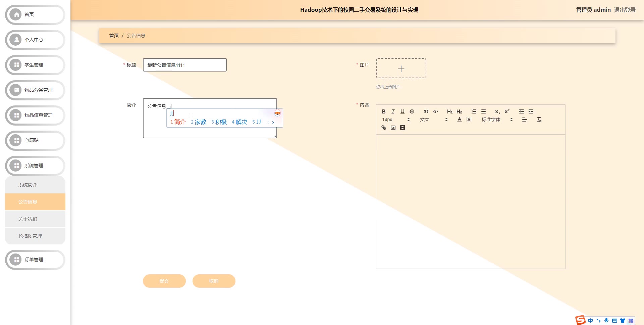This screenshot has width=644, height=325.
Task: Select the 轮播图管理 submenu item
Action: (35, 236)
